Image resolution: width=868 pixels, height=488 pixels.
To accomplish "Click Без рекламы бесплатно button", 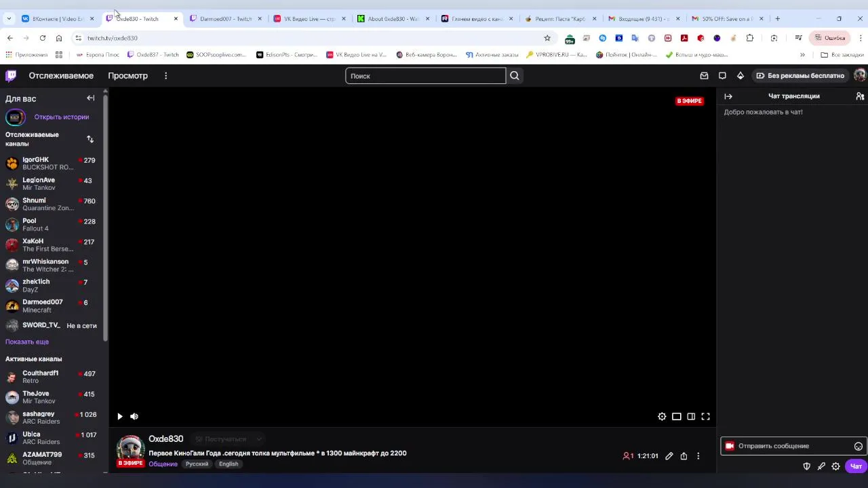I will point(800,76).
